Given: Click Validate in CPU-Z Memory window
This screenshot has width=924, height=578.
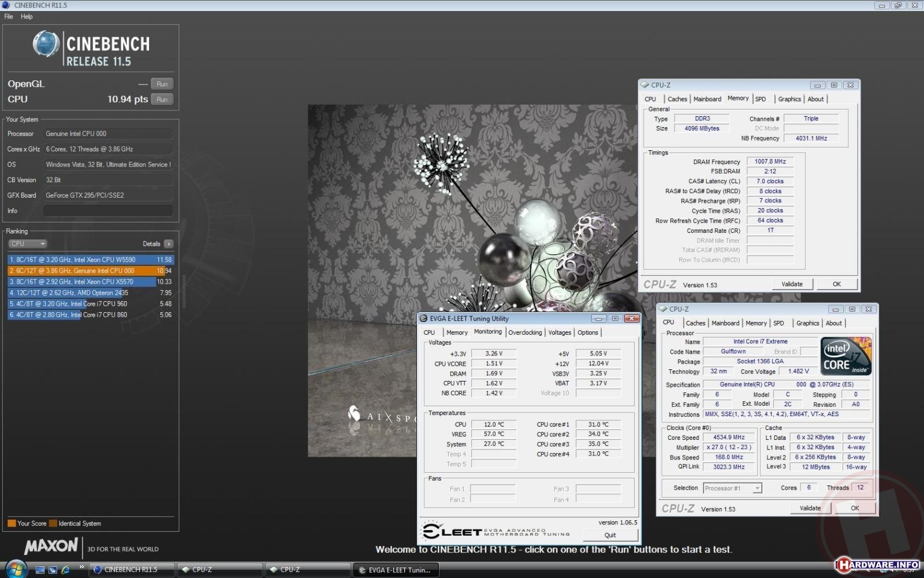Looking at the screenshot, I should pyautogui.click(x=792, y=284).
